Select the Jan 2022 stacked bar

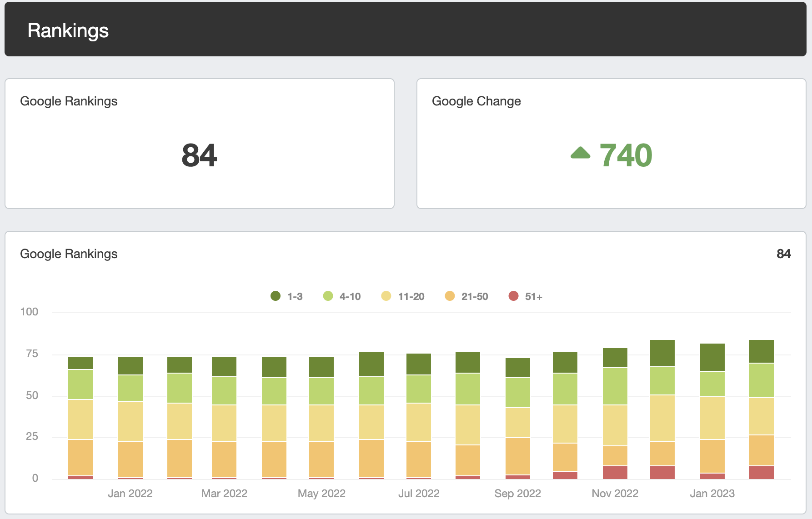[130, 418]
